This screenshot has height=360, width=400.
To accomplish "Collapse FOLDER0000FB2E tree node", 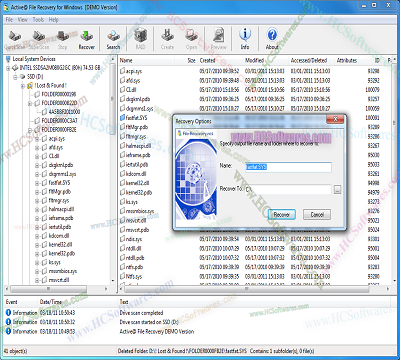I will click(x=30, y=130).
